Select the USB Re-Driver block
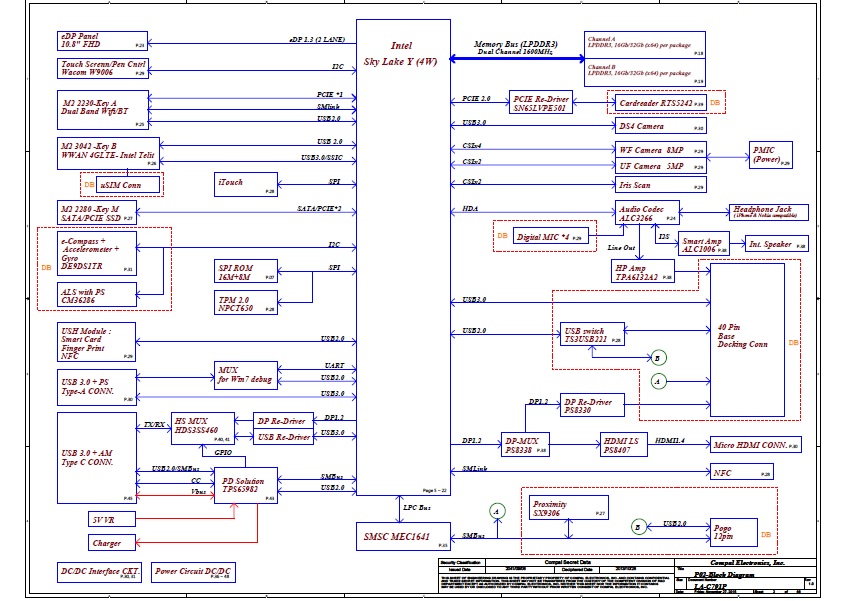This screenshot has width=851, height=601. 283,436
